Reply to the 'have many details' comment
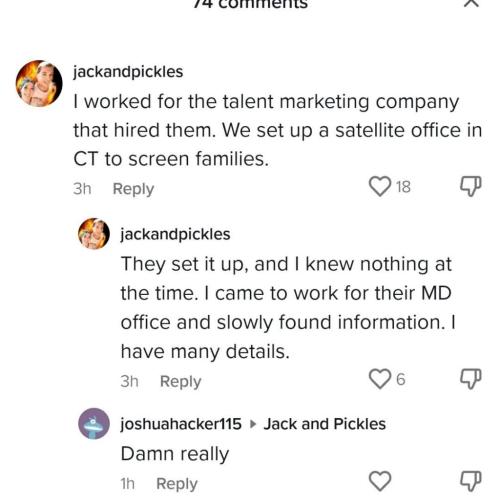 [180, 381]
